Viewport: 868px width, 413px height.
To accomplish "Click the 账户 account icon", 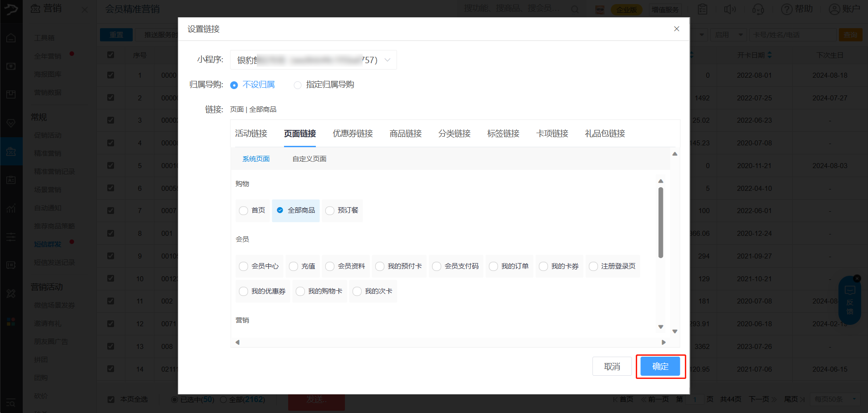I will [834, 10].
